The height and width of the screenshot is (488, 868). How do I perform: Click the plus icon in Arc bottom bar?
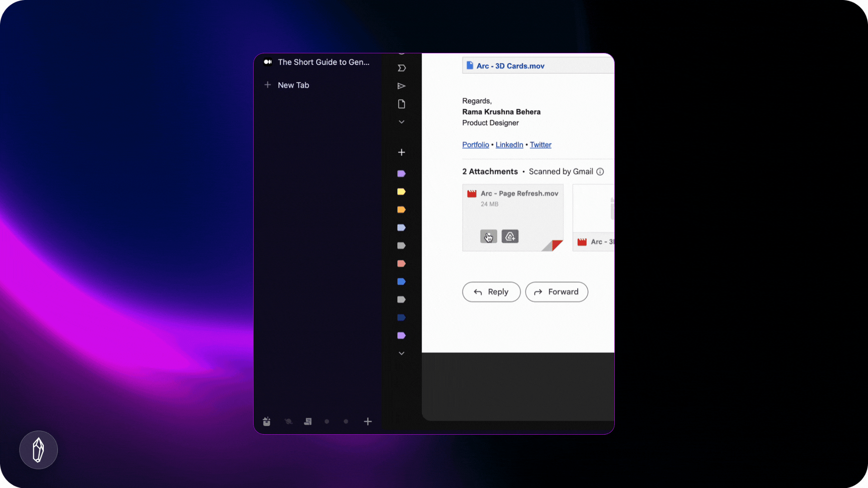pos(368,422)
